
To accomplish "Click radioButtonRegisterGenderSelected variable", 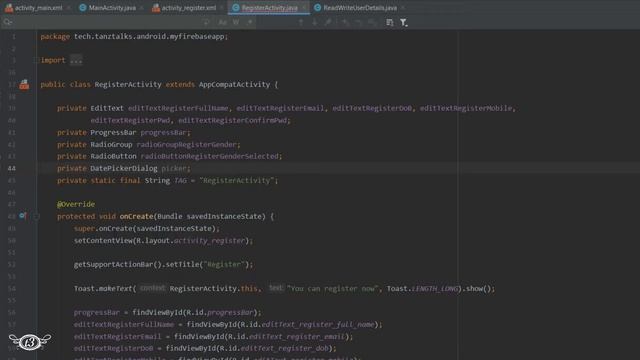I will pyautogui.click(x=209, y=156).
